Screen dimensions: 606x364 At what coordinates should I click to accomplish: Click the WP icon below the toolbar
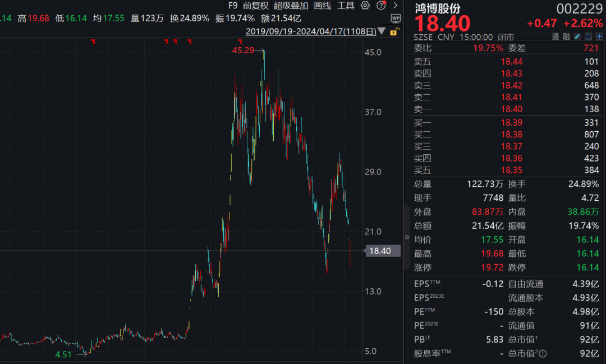click(x=395, y=19)
